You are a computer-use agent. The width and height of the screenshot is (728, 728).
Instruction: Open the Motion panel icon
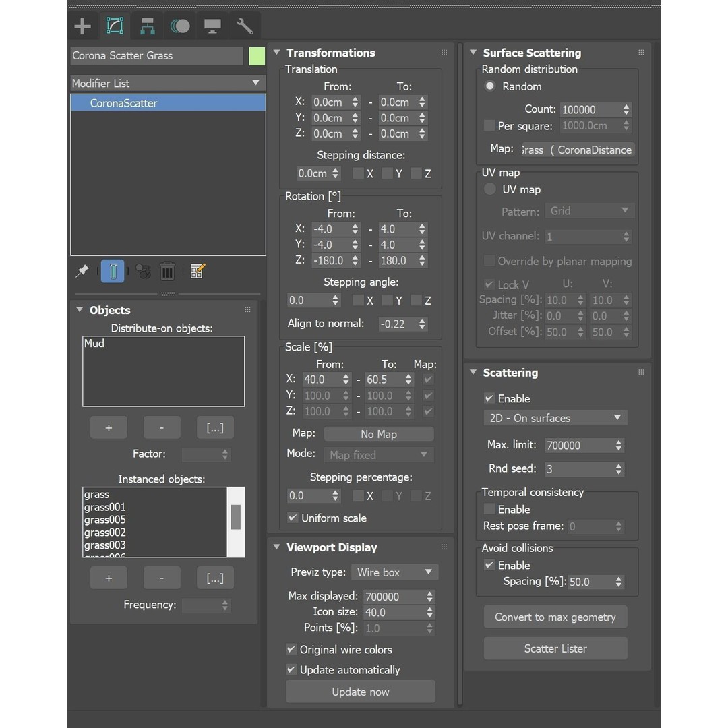coord(180,26)
